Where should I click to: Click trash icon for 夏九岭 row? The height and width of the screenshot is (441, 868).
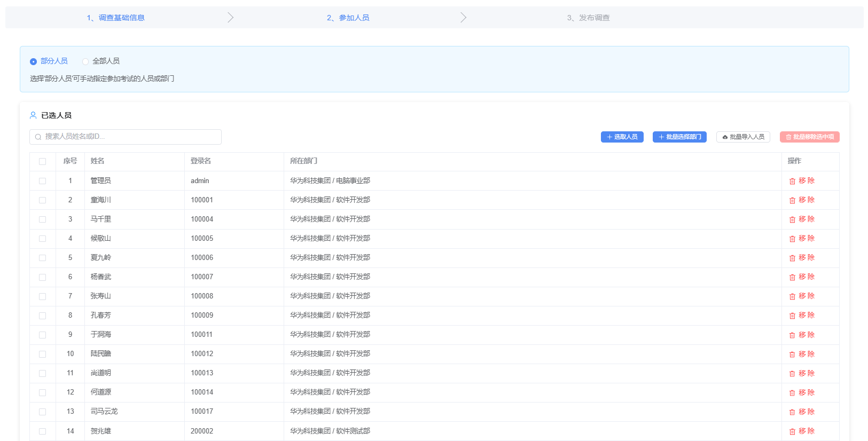pos(792,258)
